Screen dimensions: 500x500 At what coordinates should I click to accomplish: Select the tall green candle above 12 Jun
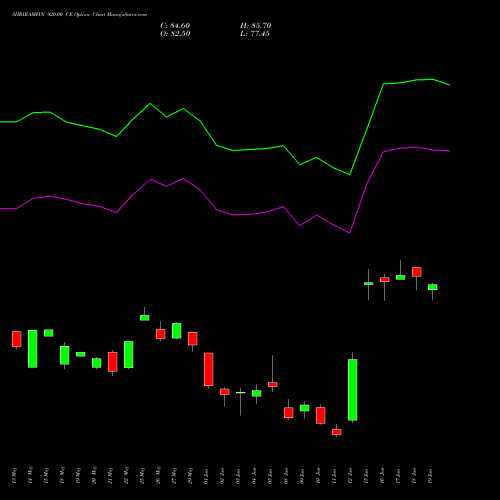coord(353,390)
